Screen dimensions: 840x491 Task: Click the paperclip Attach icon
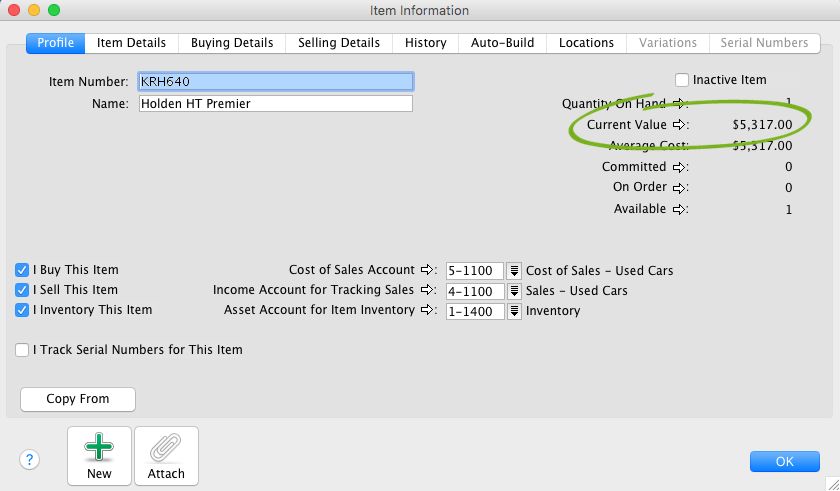tap(166, 448)
